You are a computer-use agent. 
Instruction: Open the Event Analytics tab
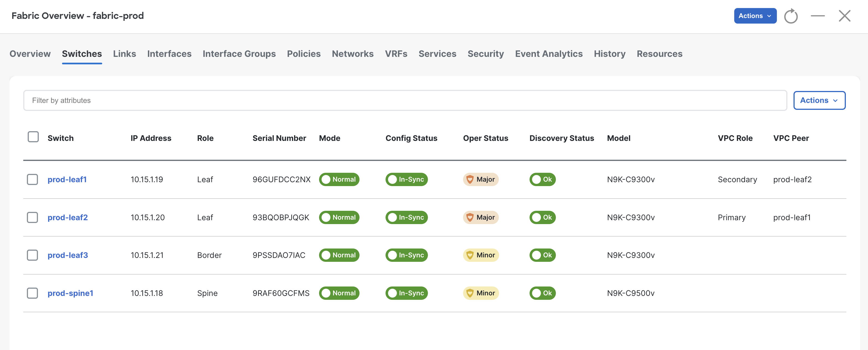(x=549, y=54)
